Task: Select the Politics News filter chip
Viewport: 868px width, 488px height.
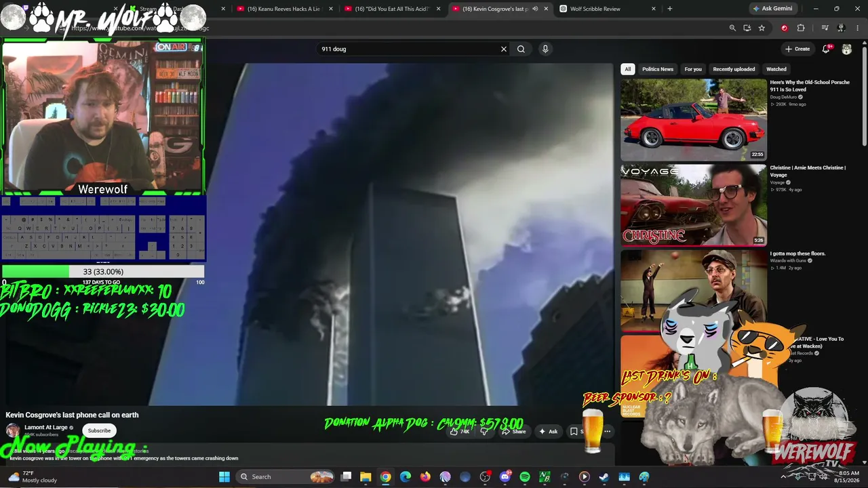Action: (x=658, y=69)
